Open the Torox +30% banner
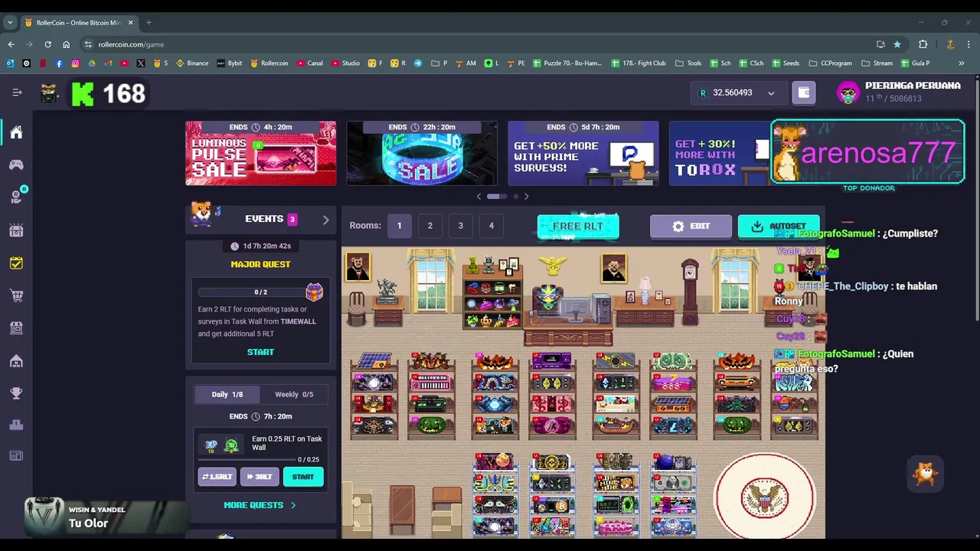Image resolution: width=980 pixels, height=551 pixels. click(720, 153)
